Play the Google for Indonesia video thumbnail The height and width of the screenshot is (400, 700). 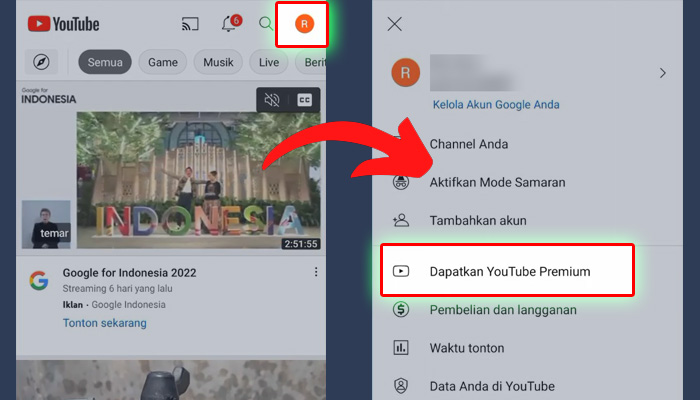(198, 180)
